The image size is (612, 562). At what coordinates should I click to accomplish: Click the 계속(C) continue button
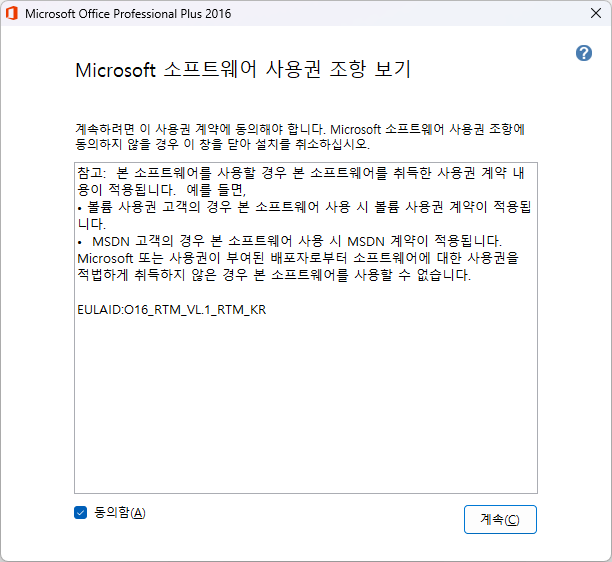500,519
